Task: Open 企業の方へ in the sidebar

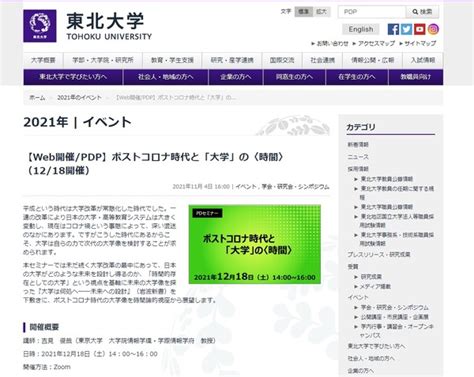Action: [x=361, y=370]
